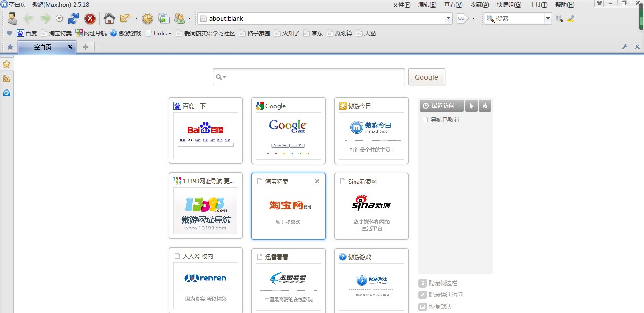
Task: Open the History clock icon
Action: (x=148, y=19)
